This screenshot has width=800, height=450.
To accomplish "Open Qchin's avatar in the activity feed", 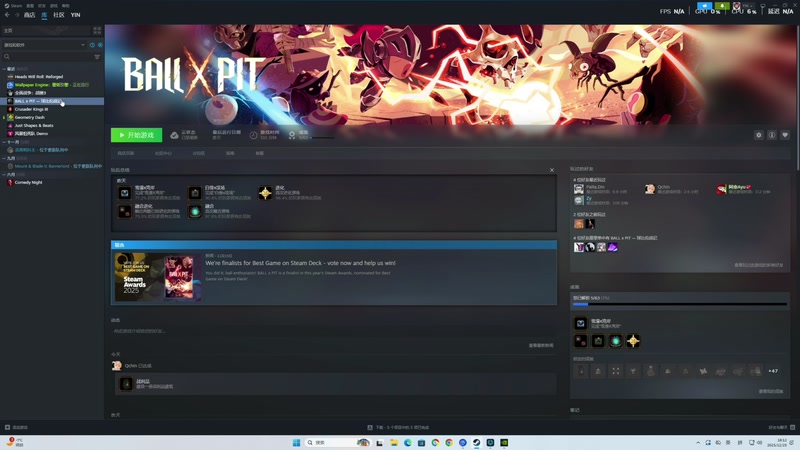I will 117,366.
